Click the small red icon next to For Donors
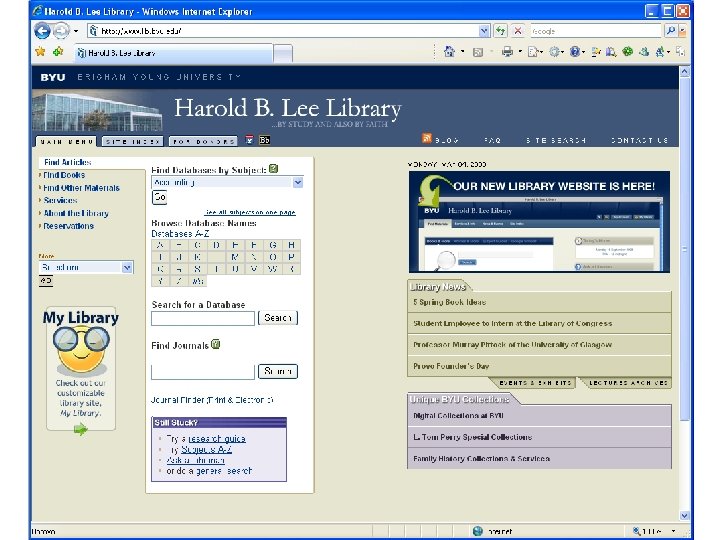 point(249,140)
